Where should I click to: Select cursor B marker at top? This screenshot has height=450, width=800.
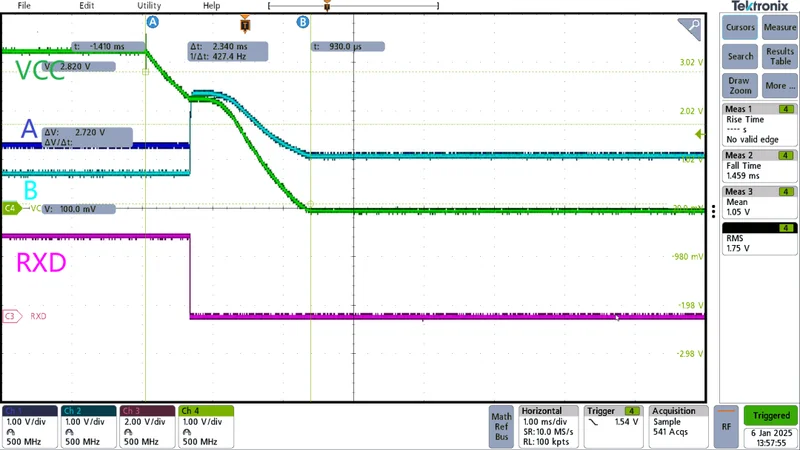[303, 22]
